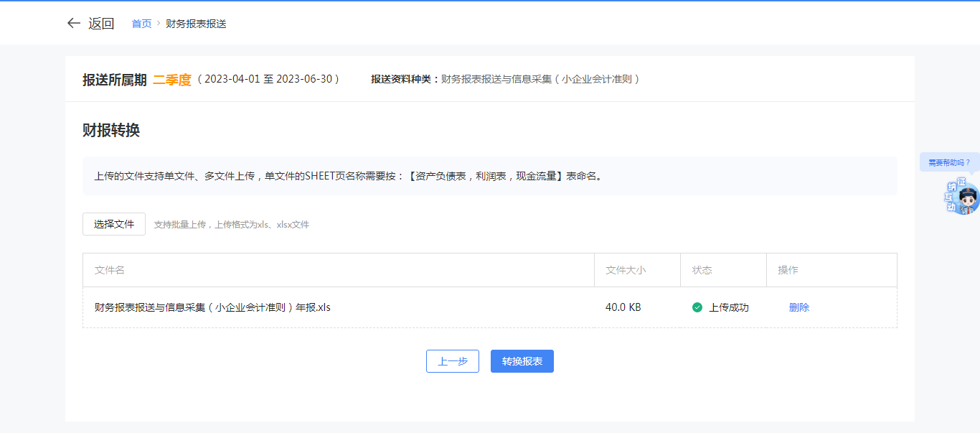Click the 文件名 column header

coord(110,270)
